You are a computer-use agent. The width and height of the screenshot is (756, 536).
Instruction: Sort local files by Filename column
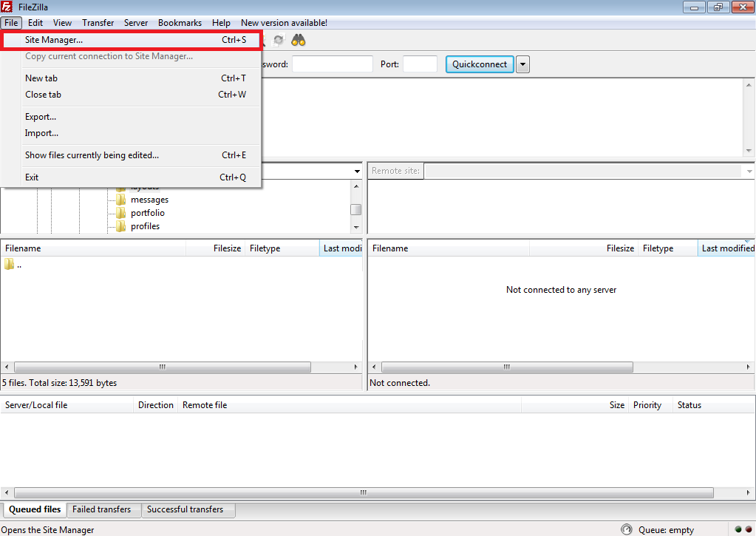pos(93,248)
